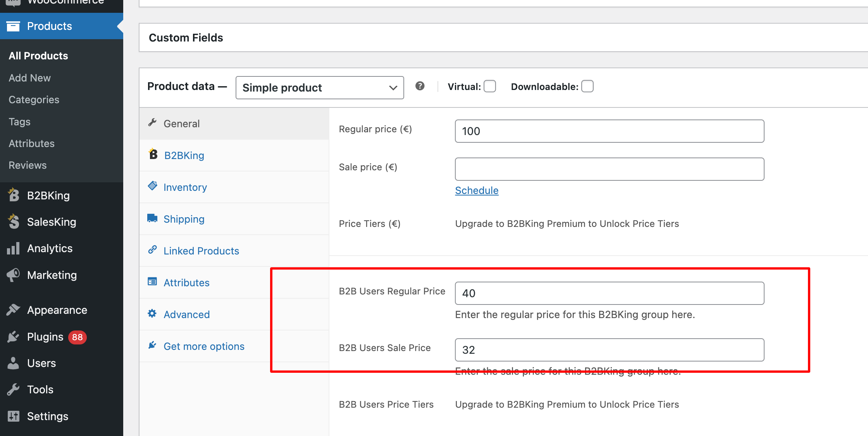Open the Linked Products tab
The width and height of the screenshot is (868, 436).
pyautogui.click(x=234, y=251)
